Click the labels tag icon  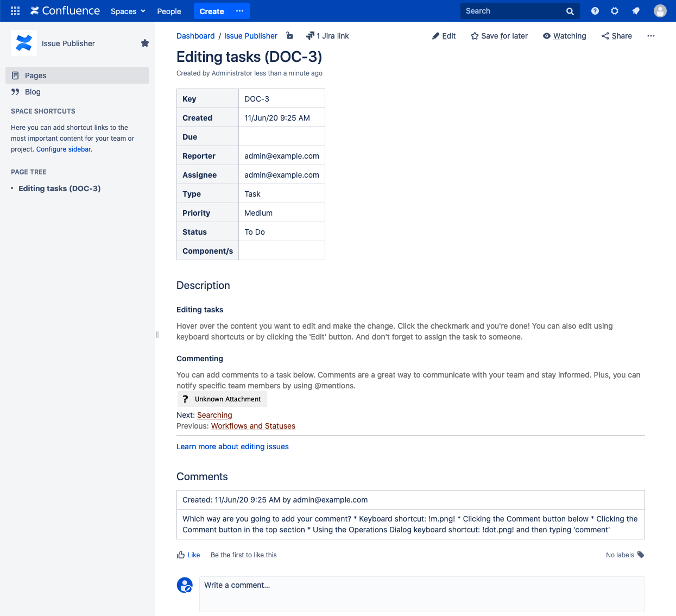point(641,555)
